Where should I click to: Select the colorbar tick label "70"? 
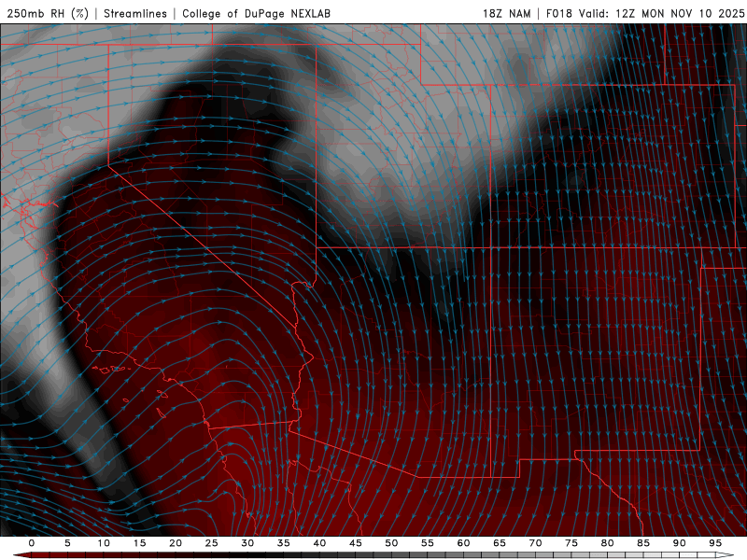coord(535,543)
